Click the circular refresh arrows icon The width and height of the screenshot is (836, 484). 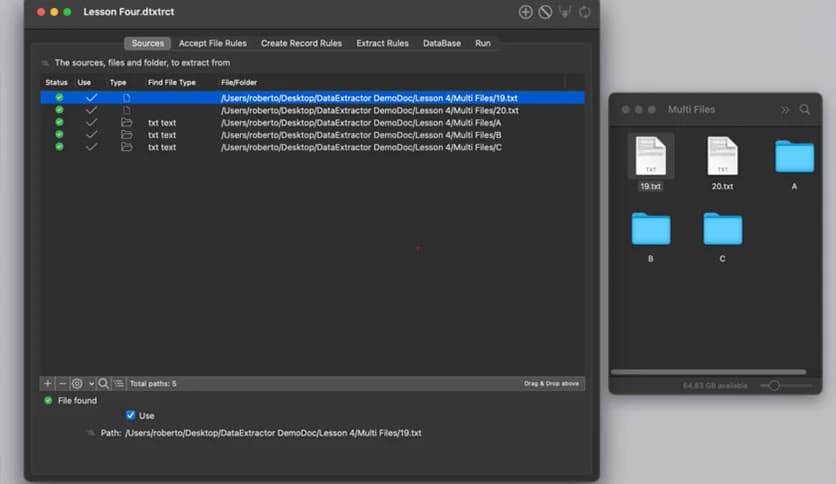pos(585,12)
